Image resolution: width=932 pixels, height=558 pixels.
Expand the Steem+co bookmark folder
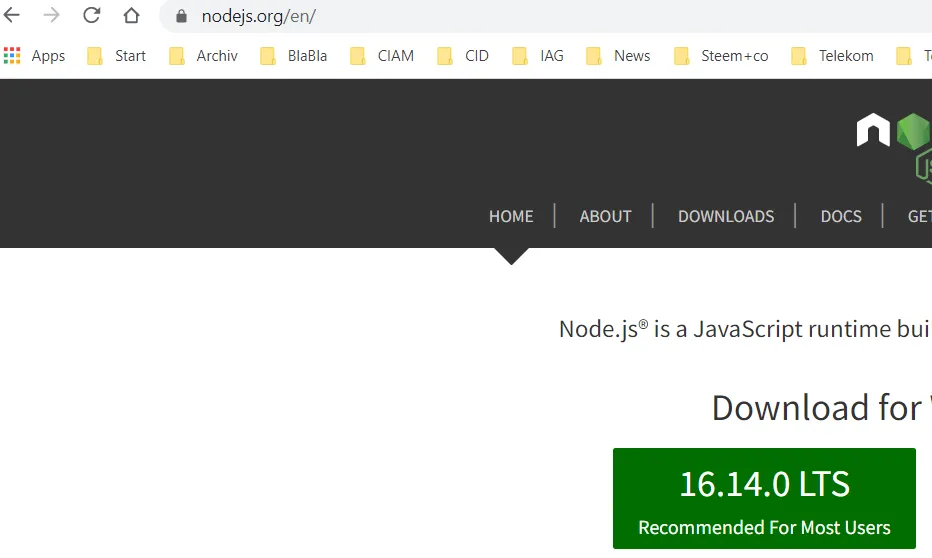[x=721, y=56]
